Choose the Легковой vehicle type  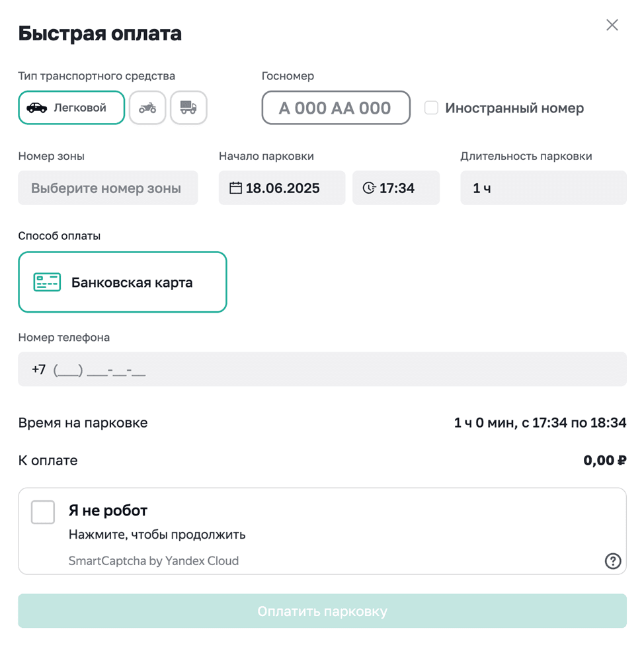click(x=71, y=108)
